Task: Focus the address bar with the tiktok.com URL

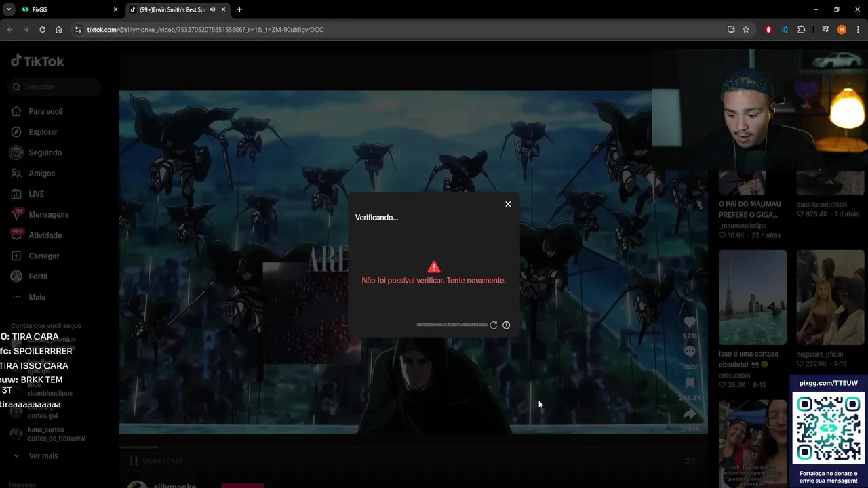Action: tap(400, 30)
